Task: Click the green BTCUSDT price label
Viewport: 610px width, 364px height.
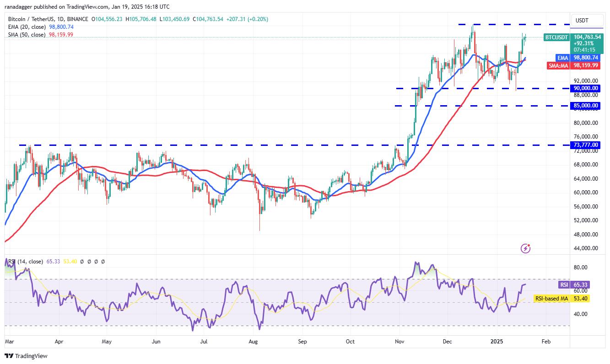Action: pyautogui.click(x=557, y=37)
